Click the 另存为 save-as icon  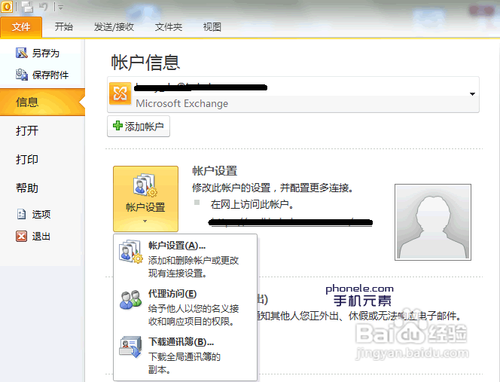21,53
